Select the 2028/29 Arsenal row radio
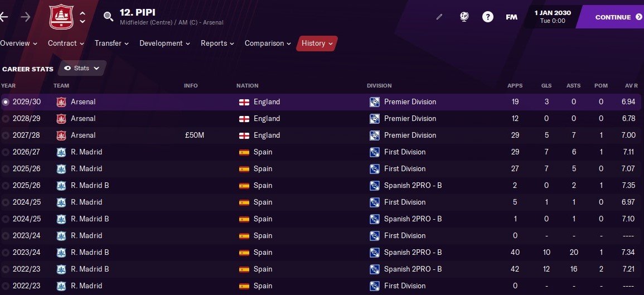The width and height of the screenshot is (644, 295). pos(6,119)
